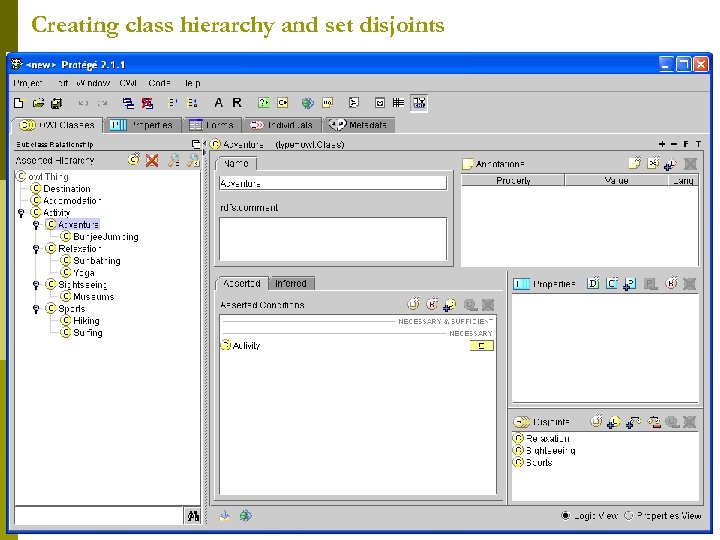
Task: Collapse the Sports tree node
Action: pos(36,309)
